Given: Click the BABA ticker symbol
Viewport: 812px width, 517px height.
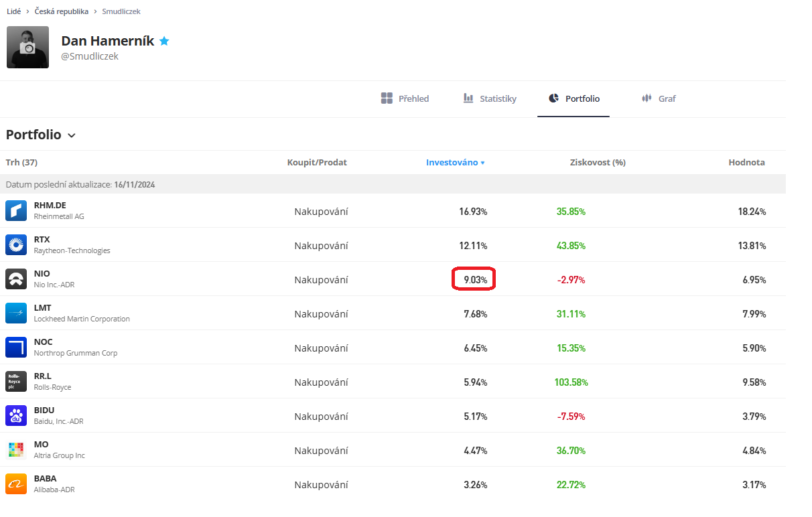Looking at the screenshot, I should pos(46,478).
